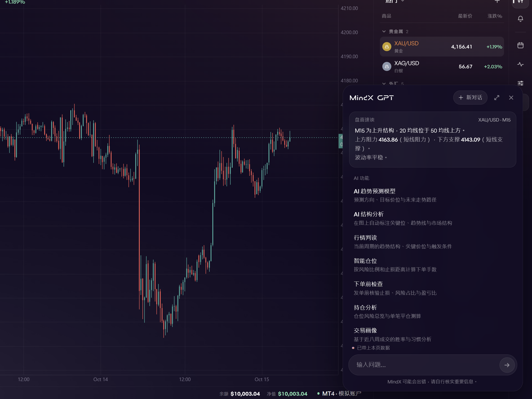This screenshot has width=532, height=399.
Task: Click the silver XAG/USD coin icon
Action: coord(387,66)
